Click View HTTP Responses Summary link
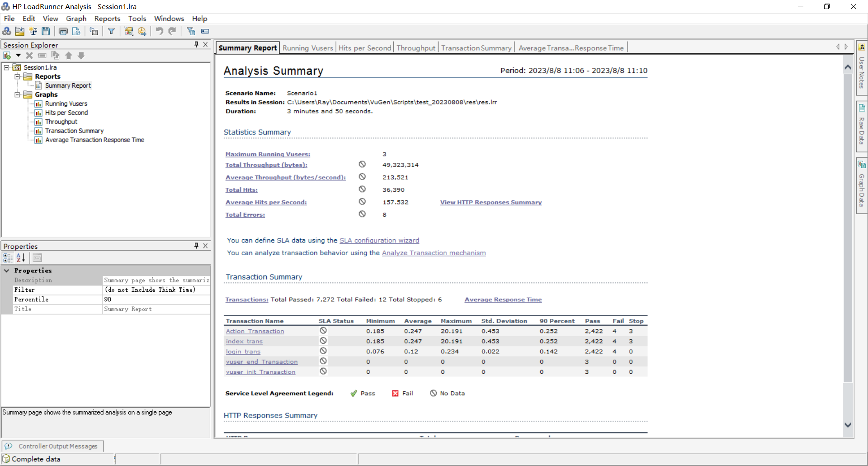The height and width of the screenshot is (466, 868). [491, 202]
